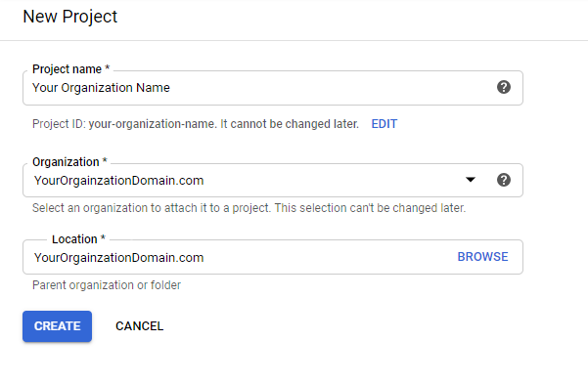Image resolution: width=588 pixels, height=384 pixels.
Task: Click the Project name help icon
Action: point(504,87)
